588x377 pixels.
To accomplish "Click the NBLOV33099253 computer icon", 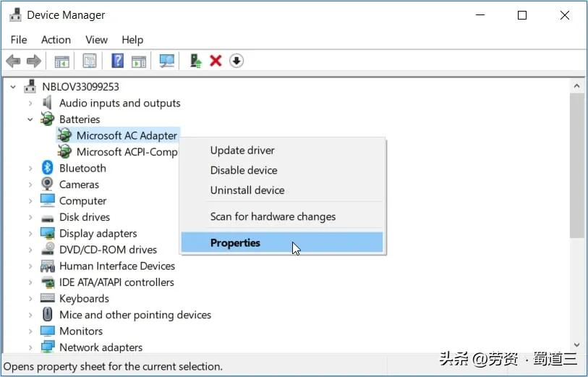I will [30, 87].
